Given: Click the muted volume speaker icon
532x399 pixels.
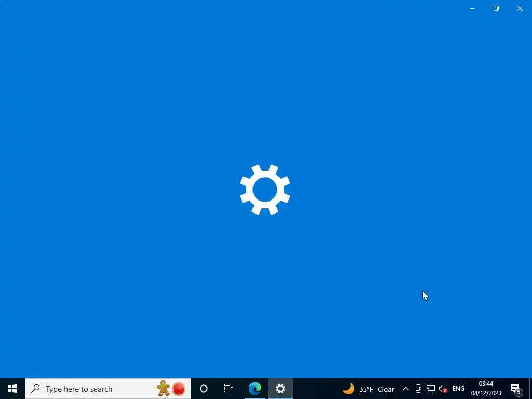Looking at the screenshot, I should [x=443, y=389].
